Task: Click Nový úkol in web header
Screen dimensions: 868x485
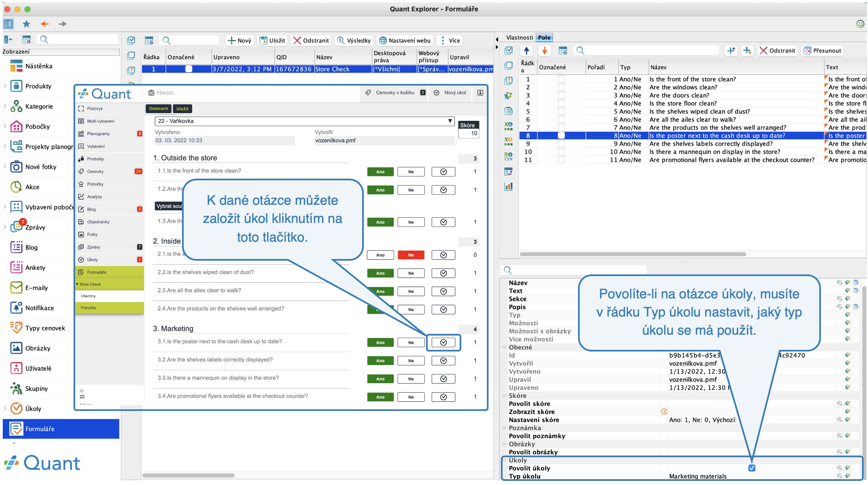Action: pyautogui.click(x=450, y=92)
